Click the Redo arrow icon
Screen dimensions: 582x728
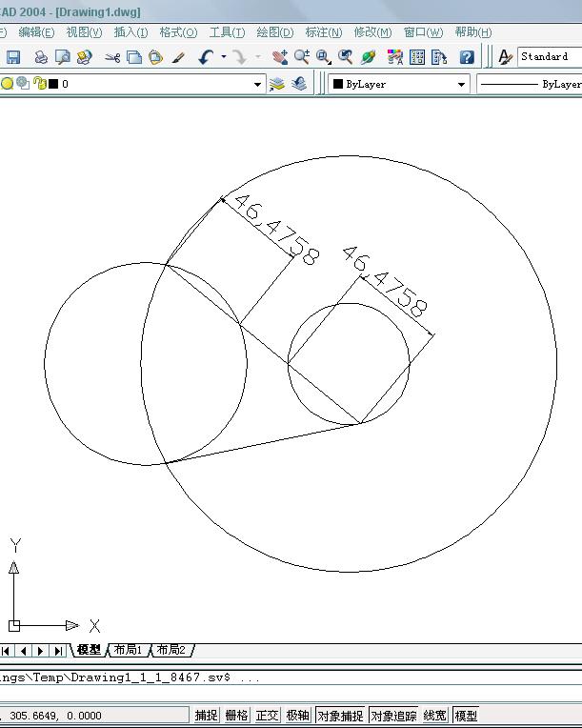(240, 57)
